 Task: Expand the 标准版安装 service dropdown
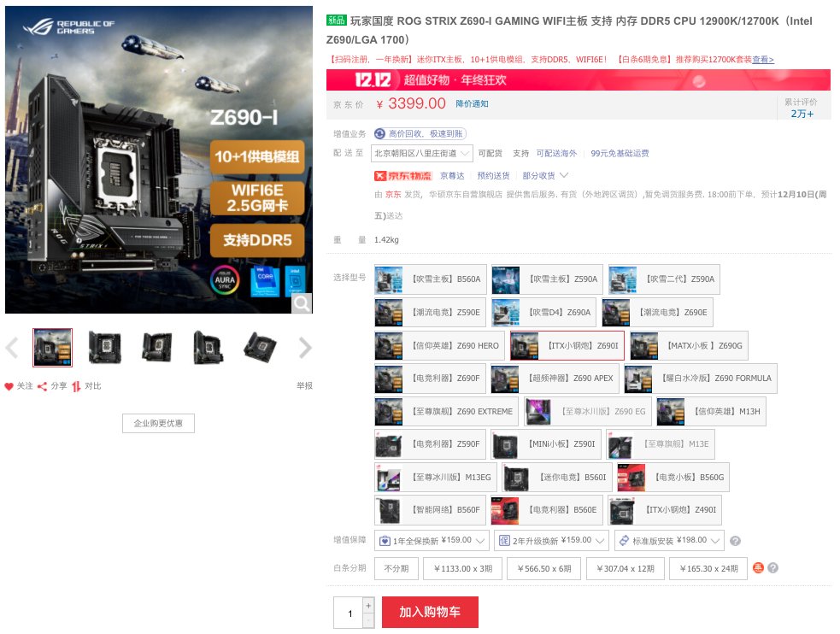669,540
